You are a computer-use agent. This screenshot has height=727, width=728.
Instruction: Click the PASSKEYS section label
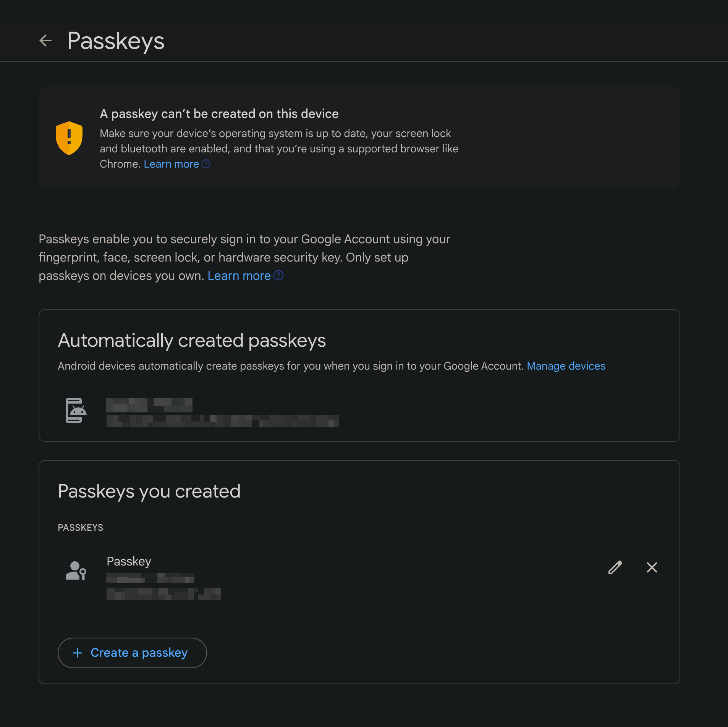(x=81, y=527)
